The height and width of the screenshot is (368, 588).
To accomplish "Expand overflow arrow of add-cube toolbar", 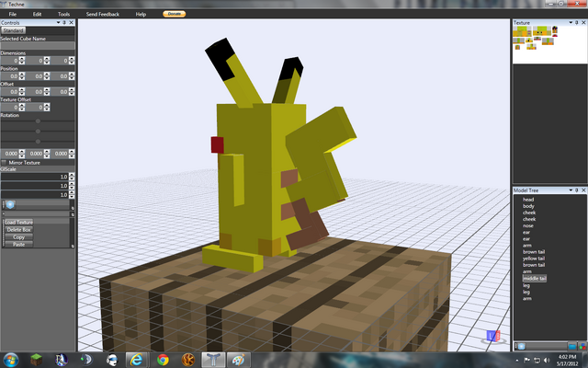I will click(73, 208).
